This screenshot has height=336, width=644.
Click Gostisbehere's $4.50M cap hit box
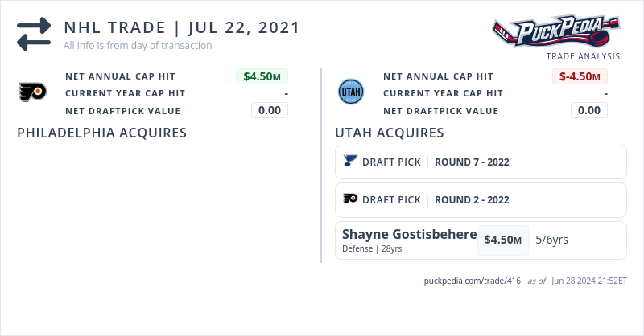click(502, 240)
